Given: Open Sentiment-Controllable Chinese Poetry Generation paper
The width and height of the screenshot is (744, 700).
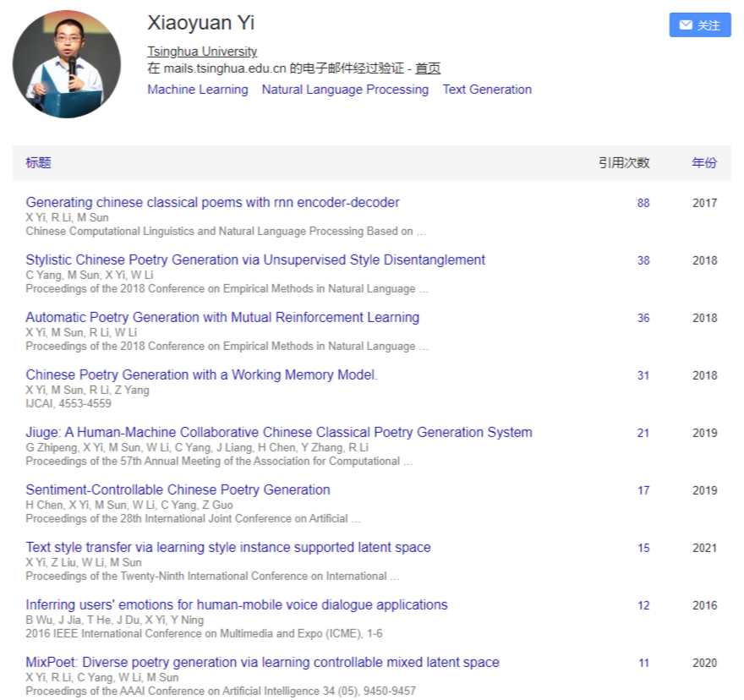Looking at the screenshot, I should tap(178, 489).
